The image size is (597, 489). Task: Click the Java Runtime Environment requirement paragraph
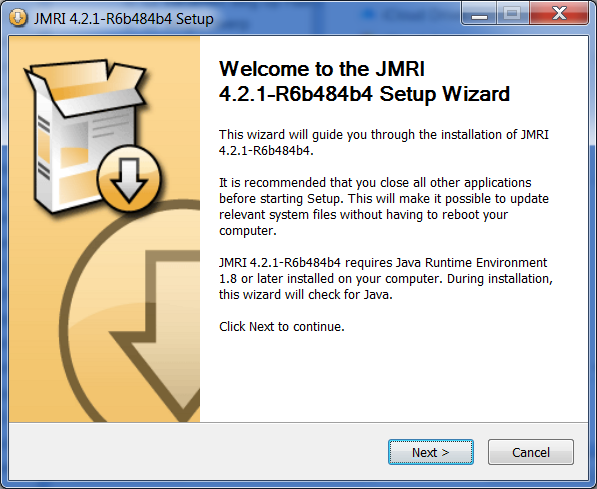386,278
